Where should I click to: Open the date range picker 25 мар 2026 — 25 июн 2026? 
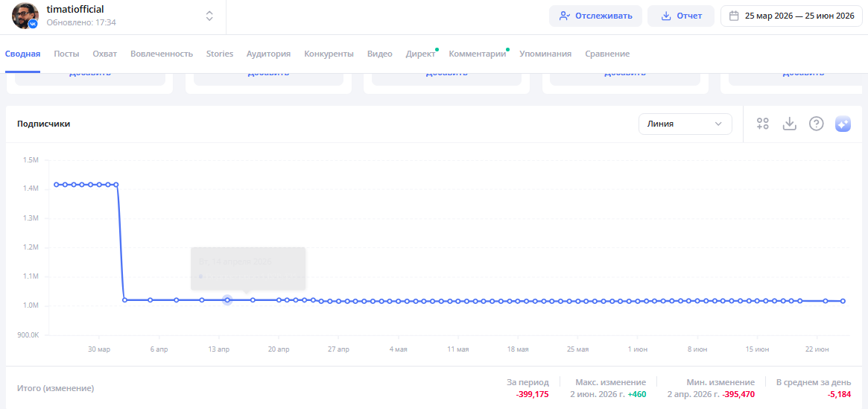tap(791, 16)
